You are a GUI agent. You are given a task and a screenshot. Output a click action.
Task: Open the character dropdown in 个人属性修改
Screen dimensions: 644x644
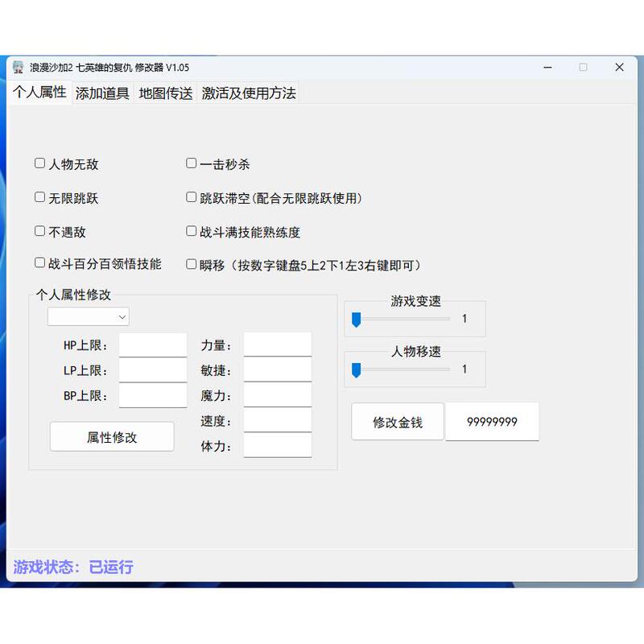[x=89, y=316]
